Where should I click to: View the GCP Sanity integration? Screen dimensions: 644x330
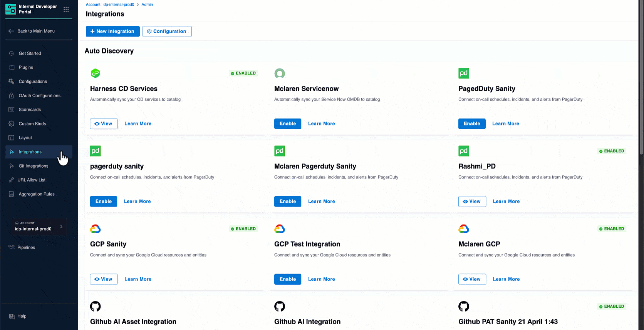pyautogui.click(x=104, y=279)
